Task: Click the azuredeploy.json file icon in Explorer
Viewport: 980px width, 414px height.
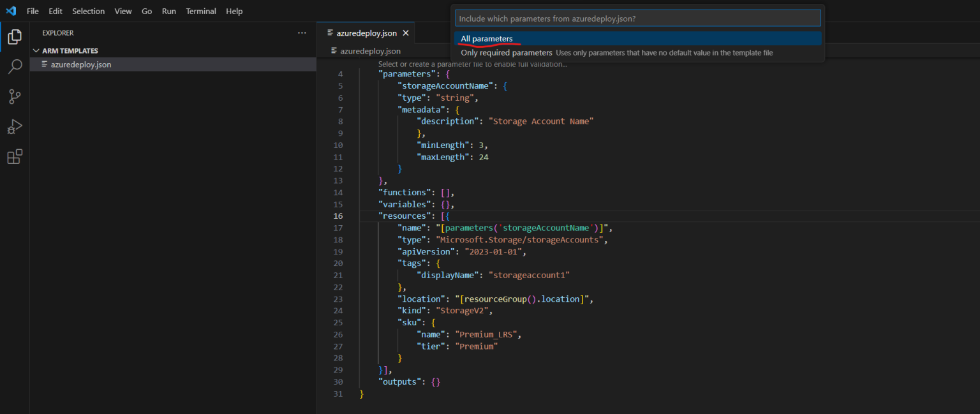Action: tap(43, 64)
